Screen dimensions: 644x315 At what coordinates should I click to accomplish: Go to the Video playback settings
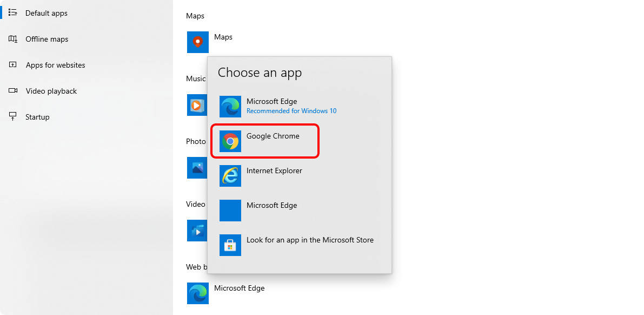click(51, 91)
